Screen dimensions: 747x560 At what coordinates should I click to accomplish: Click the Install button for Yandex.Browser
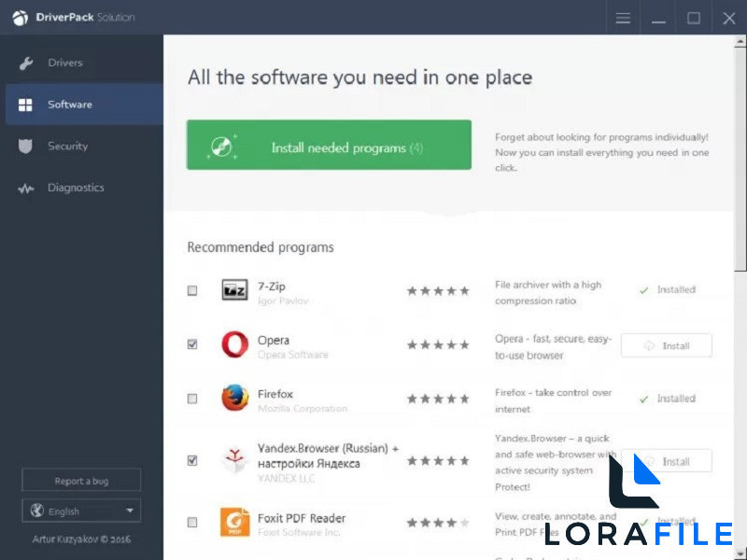[x=667, y=461]
